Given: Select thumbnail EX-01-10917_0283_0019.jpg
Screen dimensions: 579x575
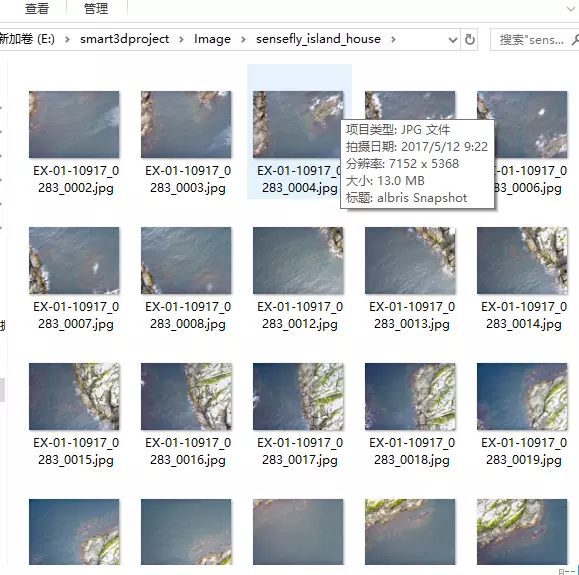Looking at the screenshot, I should (x=522, y=396).
